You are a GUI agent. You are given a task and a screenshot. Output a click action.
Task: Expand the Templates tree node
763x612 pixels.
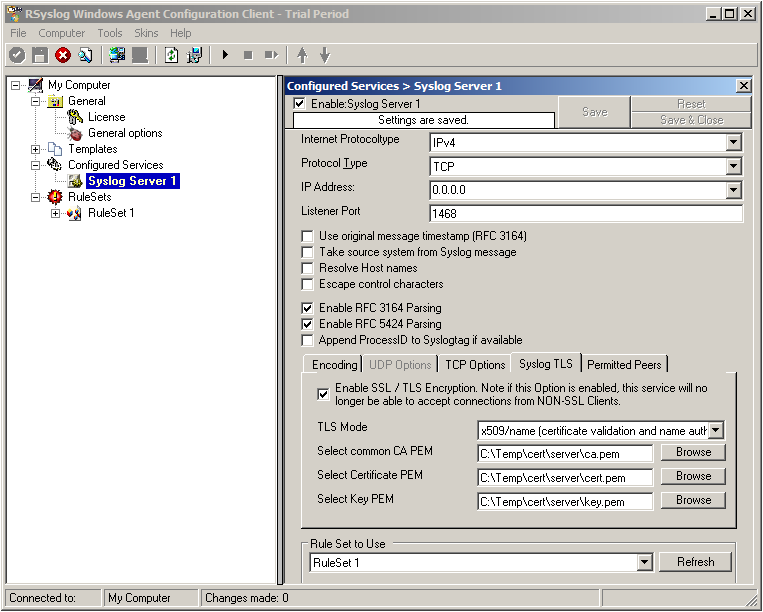(36, 149)
